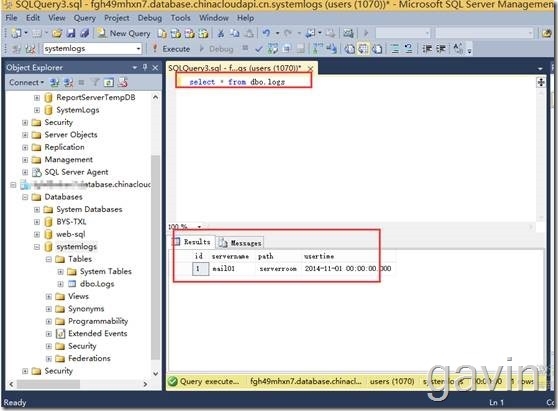Toggle auto-hide pin on Object Explorer
558x411 pixels.
click(x=145, y=67)
